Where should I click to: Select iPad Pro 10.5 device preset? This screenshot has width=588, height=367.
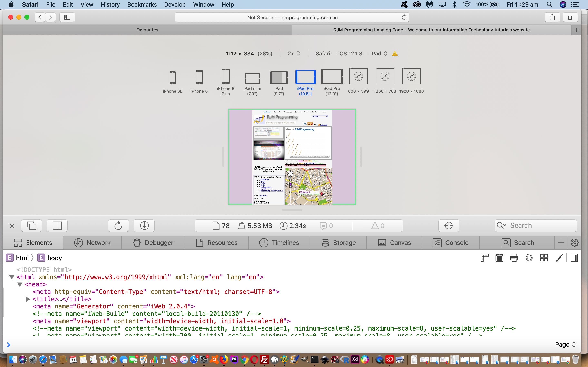(x=305, y=80)
